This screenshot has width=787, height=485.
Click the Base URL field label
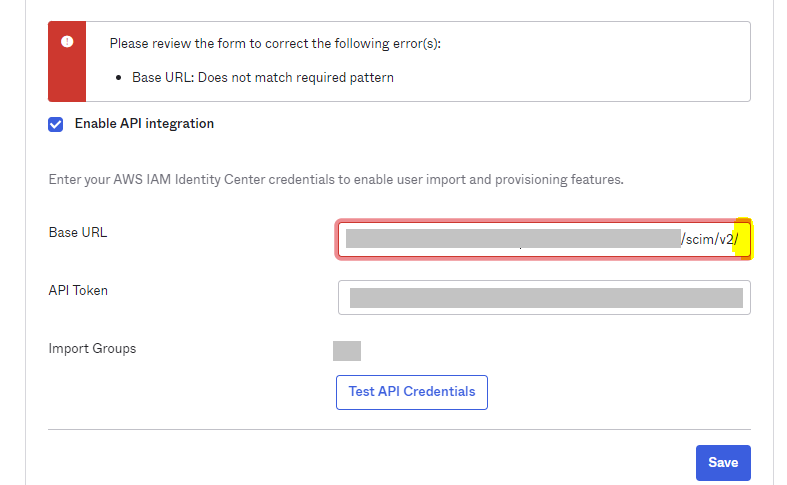[78, 232]
